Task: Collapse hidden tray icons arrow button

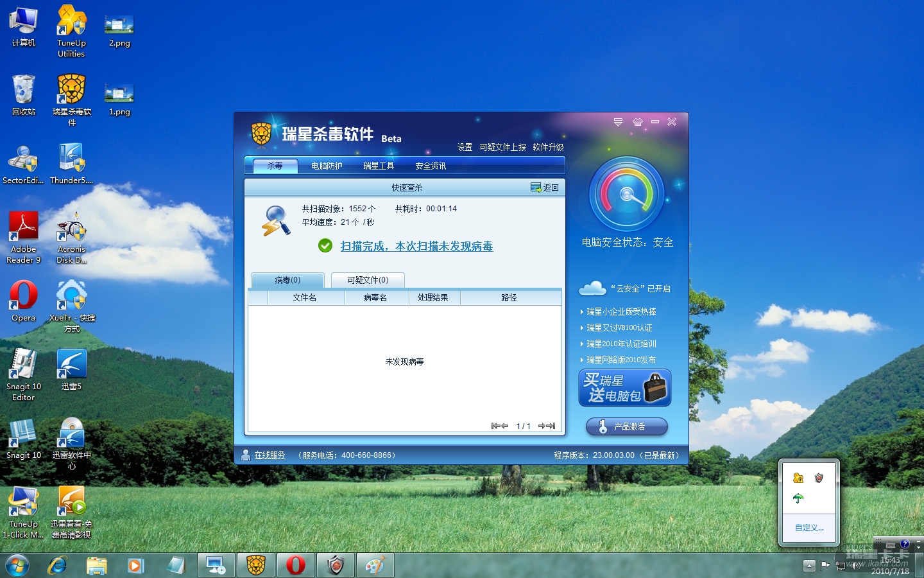Action: point(809,566)
